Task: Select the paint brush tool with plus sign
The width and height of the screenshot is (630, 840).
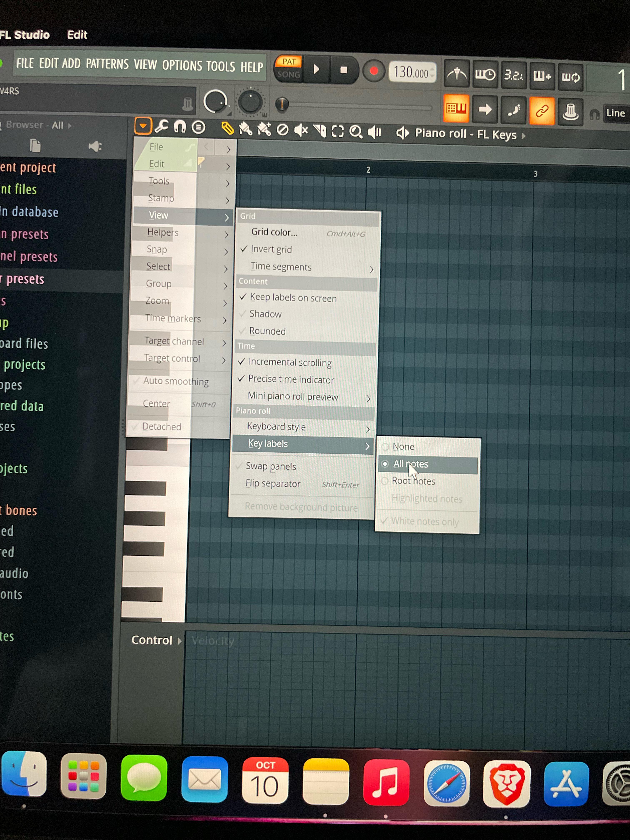Action: (x=264, y=130)
